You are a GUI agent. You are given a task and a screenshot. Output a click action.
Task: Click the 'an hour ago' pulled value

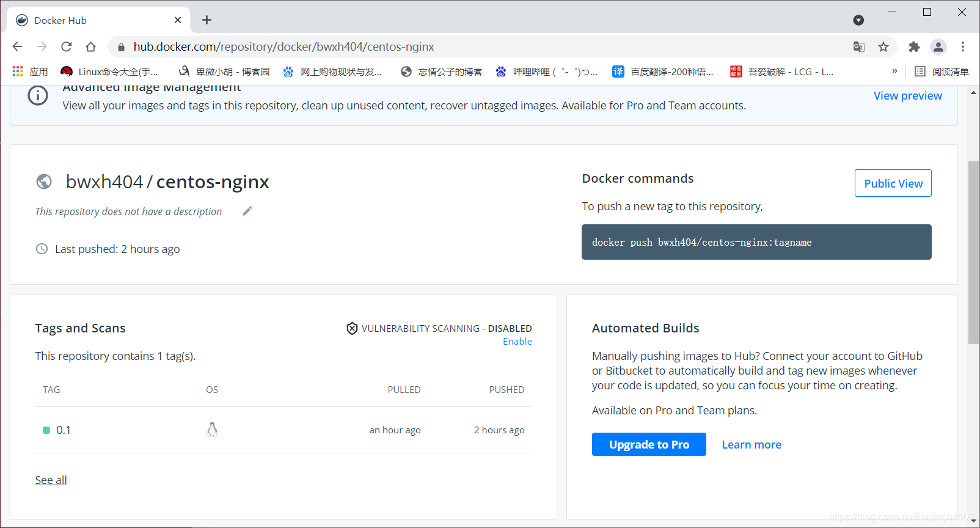click(x=395, y=430)
